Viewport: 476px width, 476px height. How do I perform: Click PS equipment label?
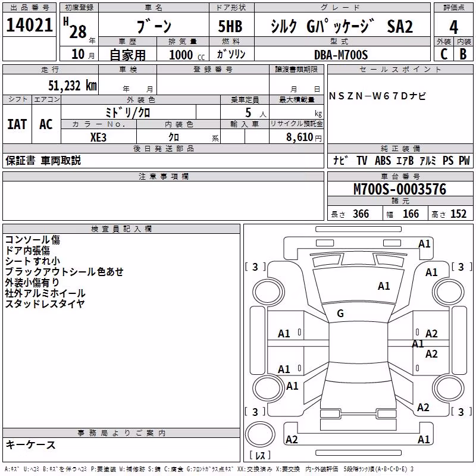[x=448, y=160]
